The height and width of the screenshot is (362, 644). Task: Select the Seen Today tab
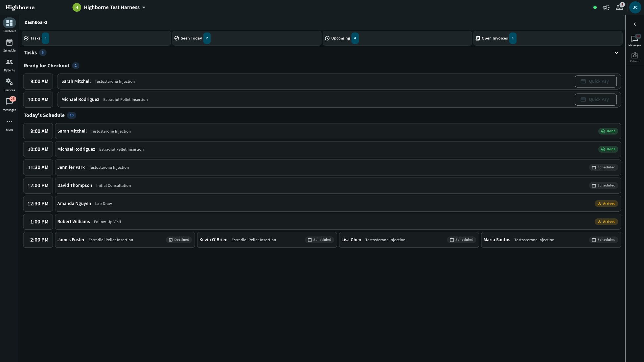(247, 38)
